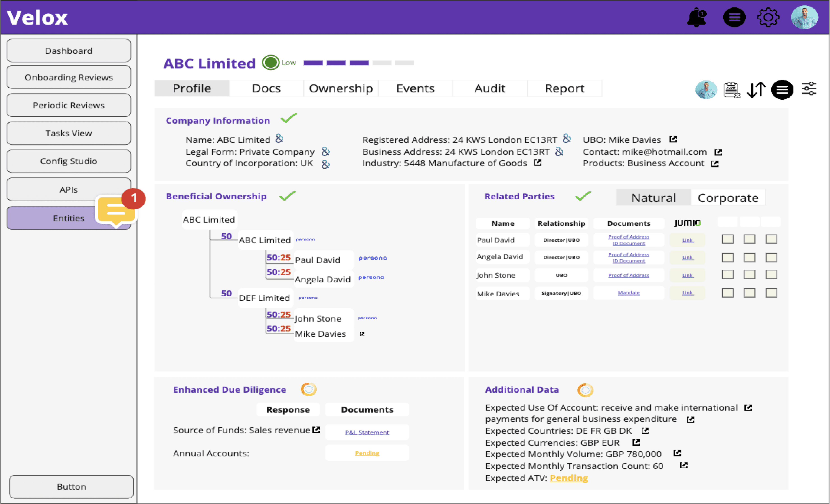The height and width of the screenshot is (504, 830).
Task: Switch Related Parties to Corporate tab
Action: click(x=728, y=198)
